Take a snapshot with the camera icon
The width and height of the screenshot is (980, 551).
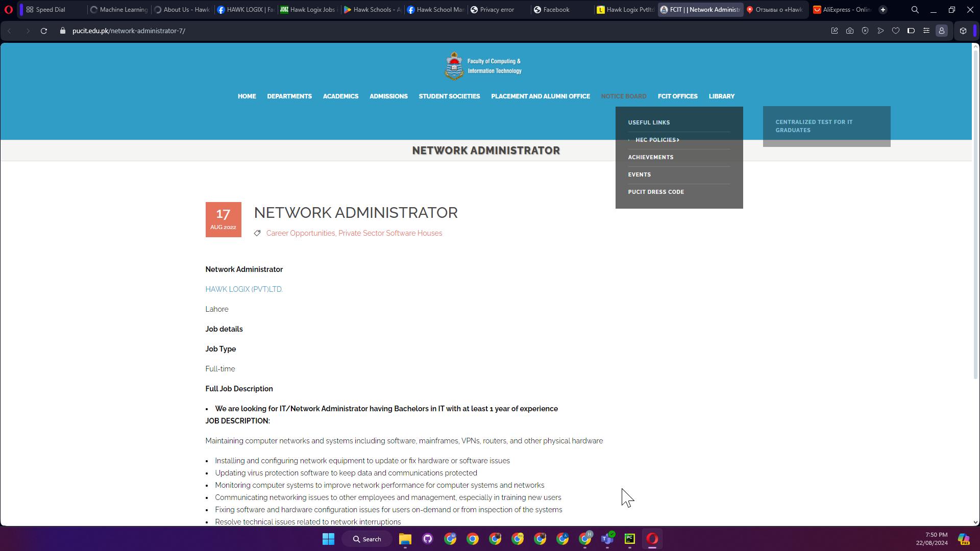tap(850, 31)
